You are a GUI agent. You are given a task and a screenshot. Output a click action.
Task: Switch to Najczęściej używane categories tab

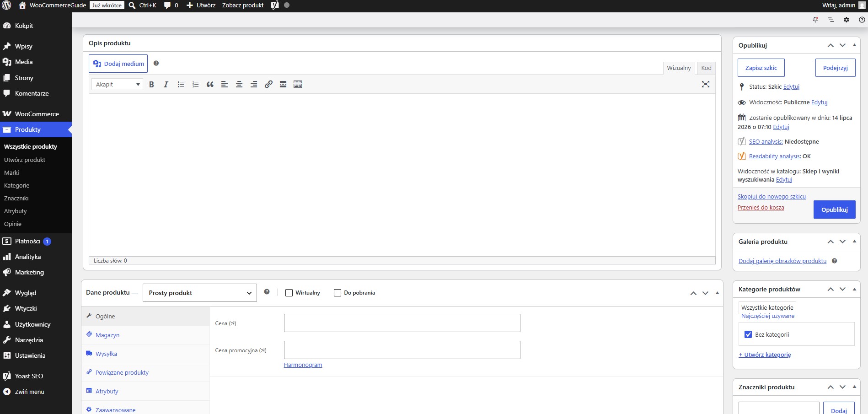(768, 316)
